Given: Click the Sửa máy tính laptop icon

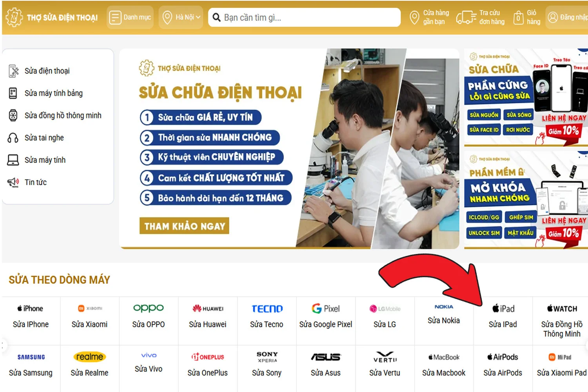Looking at the screenshot, I should click(13, 160).
